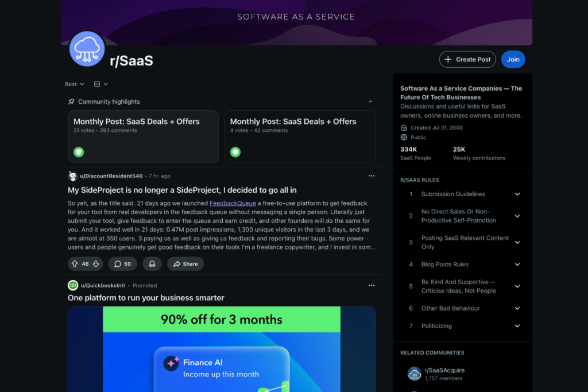The width and height of the screenshot is (588, 392).
Task: Click the Join button
Action: [x=513, y=59]
